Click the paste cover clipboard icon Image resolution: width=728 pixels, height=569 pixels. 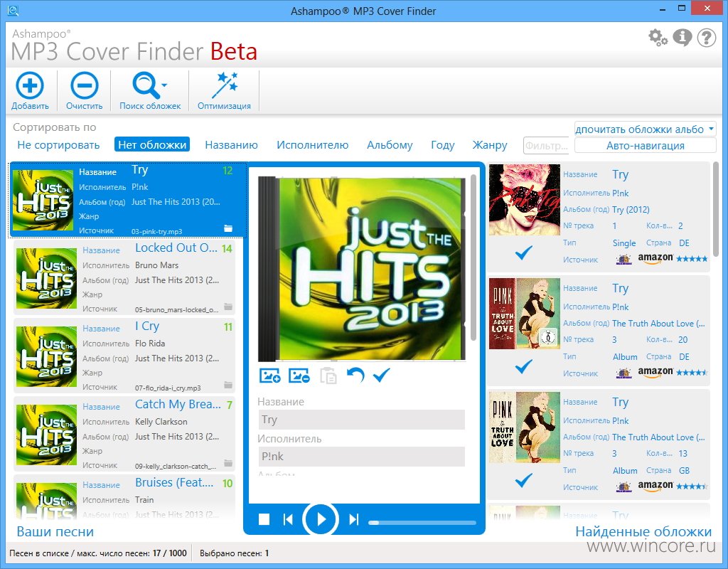click(328, 376)
